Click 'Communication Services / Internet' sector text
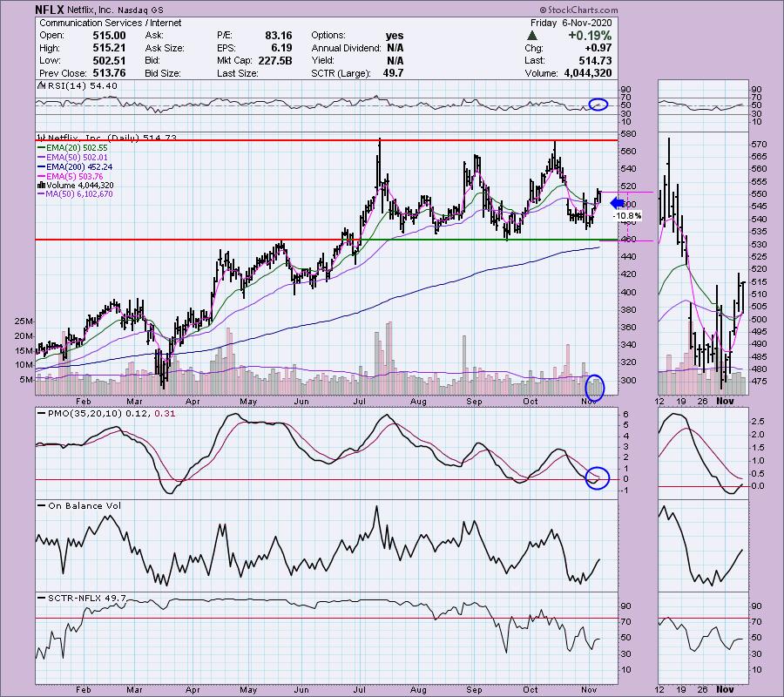 coord(110,23)
